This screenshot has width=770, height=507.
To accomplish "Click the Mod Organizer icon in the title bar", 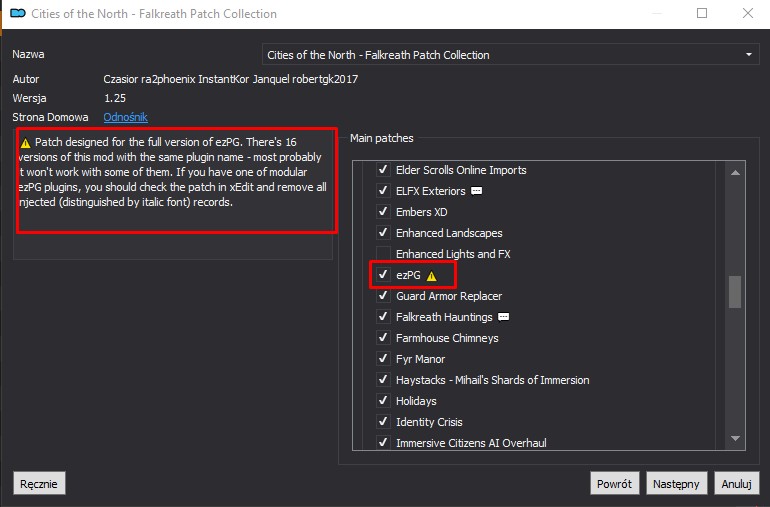I will pos(18,13).
